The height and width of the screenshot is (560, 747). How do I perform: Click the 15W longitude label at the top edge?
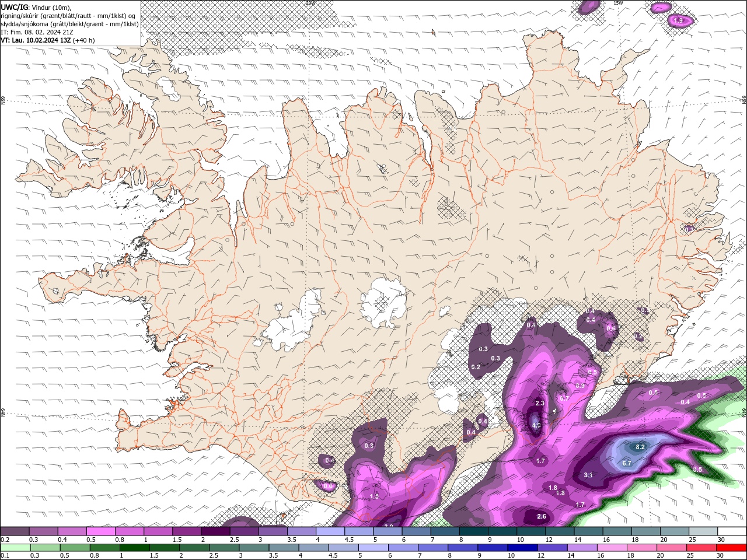[x=618, y=3]
